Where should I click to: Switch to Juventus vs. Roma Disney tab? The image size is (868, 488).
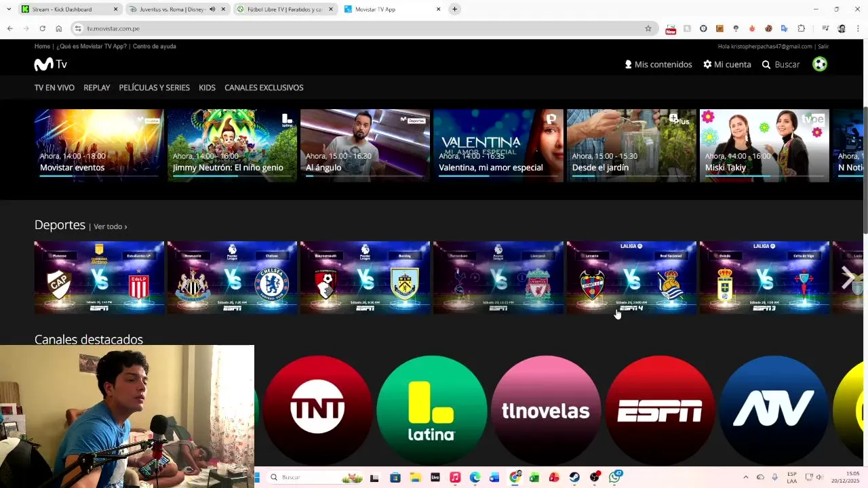click(178, 9)
